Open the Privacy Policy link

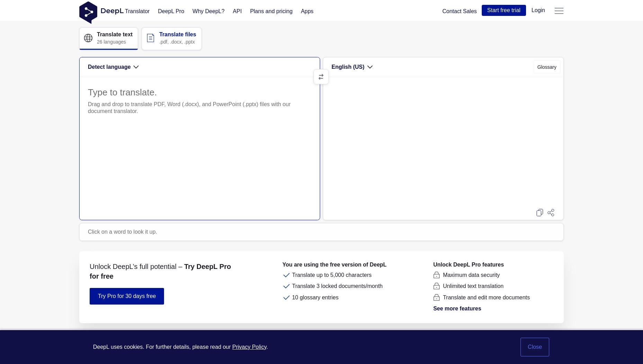point(249,347)
